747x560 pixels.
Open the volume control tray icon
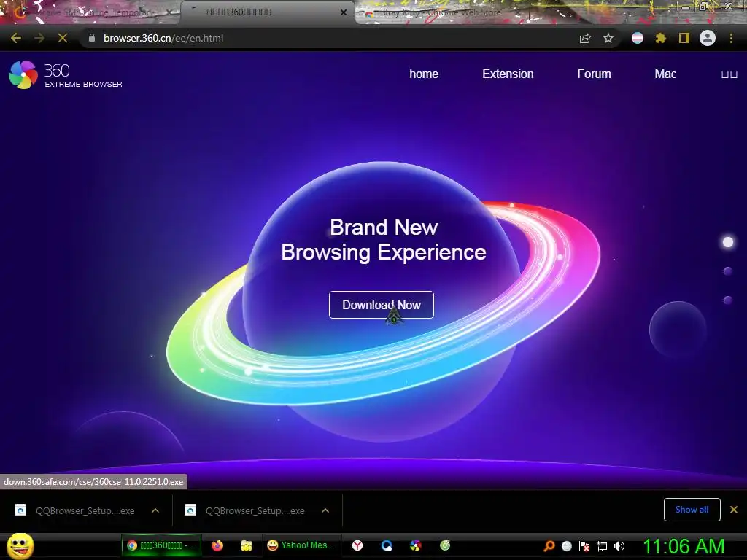(619, 546)
